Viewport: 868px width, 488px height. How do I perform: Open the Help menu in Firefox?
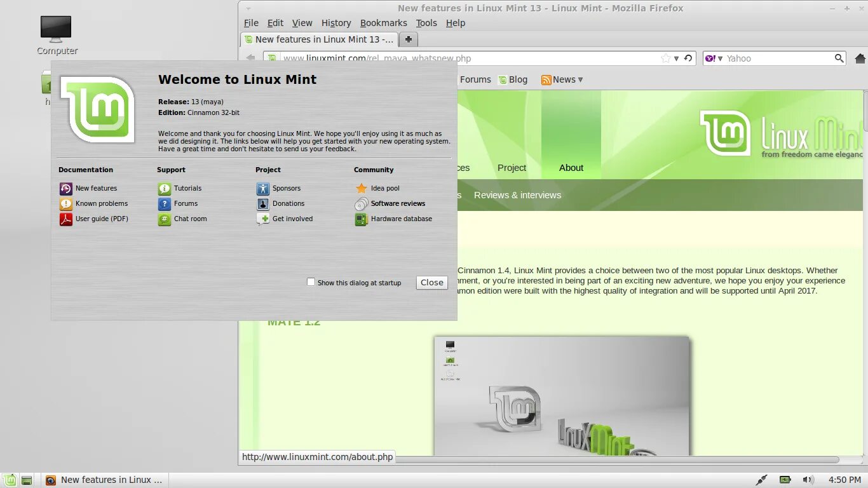pos(456,23)
